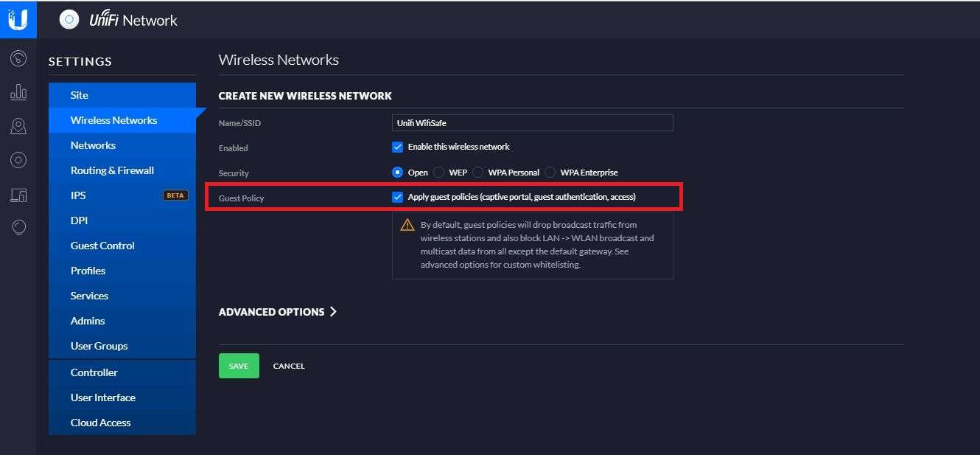The height and width of the screenshot is (455, 980).
Task: Expand the Advanced Options section
Action: (277, 312)
